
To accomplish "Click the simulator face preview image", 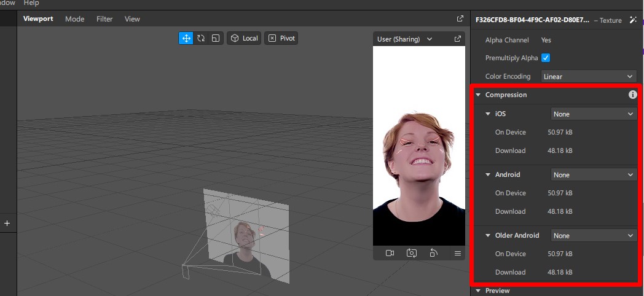I will click(x=419, y=146).
